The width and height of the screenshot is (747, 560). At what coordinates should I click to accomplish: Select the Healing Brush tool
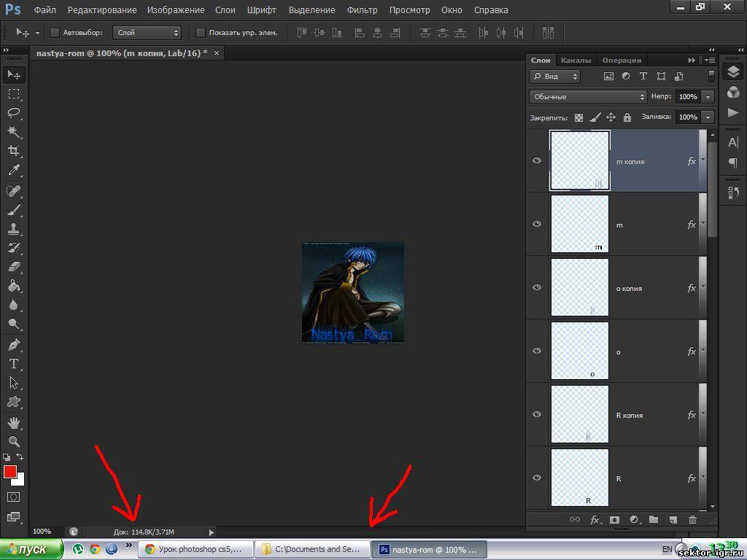tap(14, 191)
